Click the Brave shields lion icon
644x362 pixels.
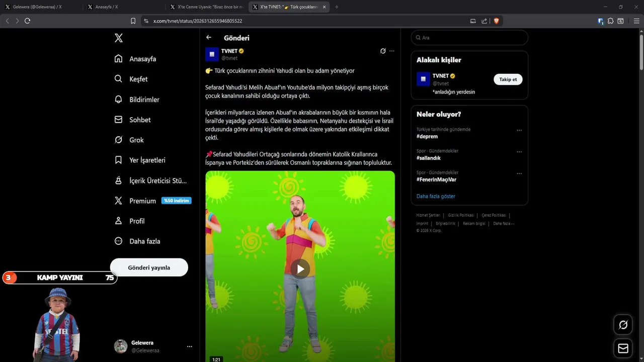click(x=496, y=21)
